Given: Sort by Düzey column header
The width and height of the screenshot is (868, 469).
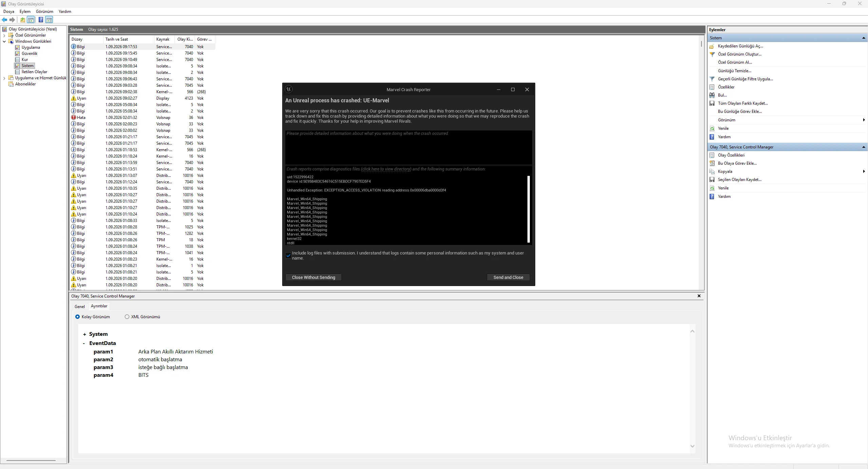Looking at the screenshot, I should (86, 39).
